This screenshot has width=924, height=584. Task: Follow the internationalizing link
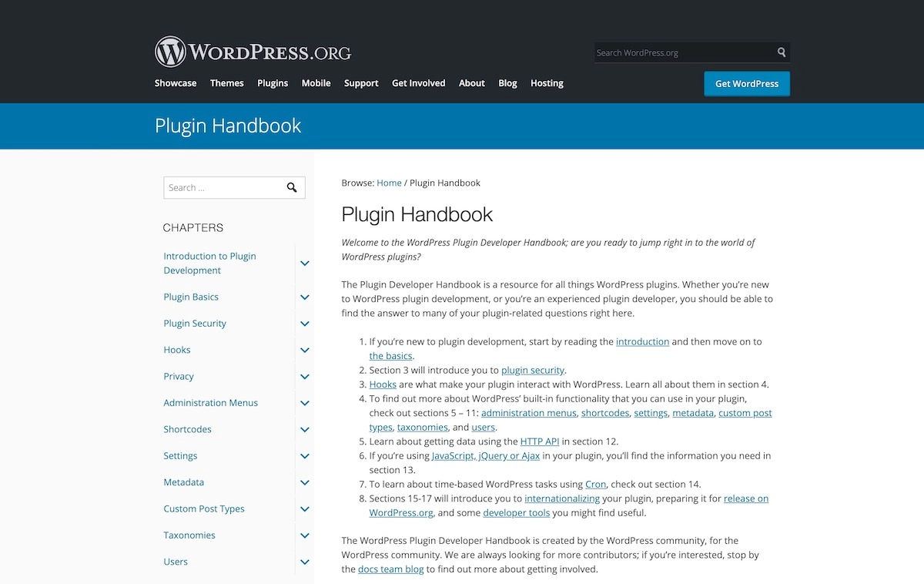[562, 498]
